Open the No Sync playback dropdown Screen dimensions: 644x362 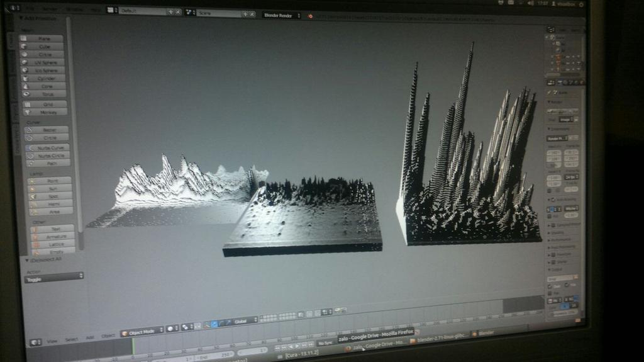pos(326,342)
